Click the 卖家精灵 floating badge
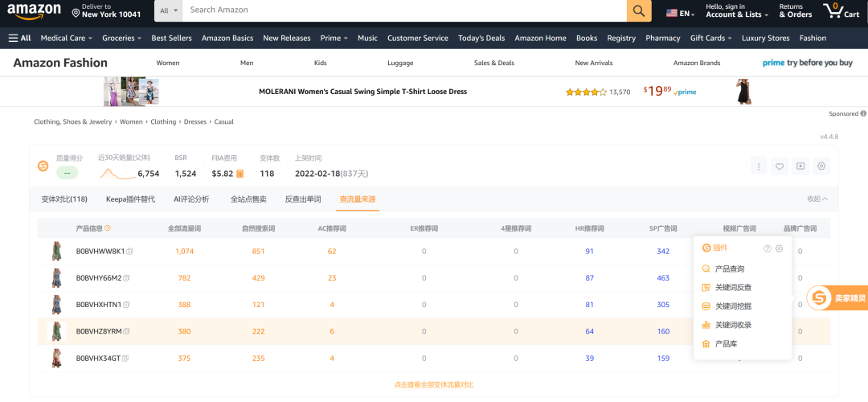Viewport: 868px width, 402px height. (837, 298)
